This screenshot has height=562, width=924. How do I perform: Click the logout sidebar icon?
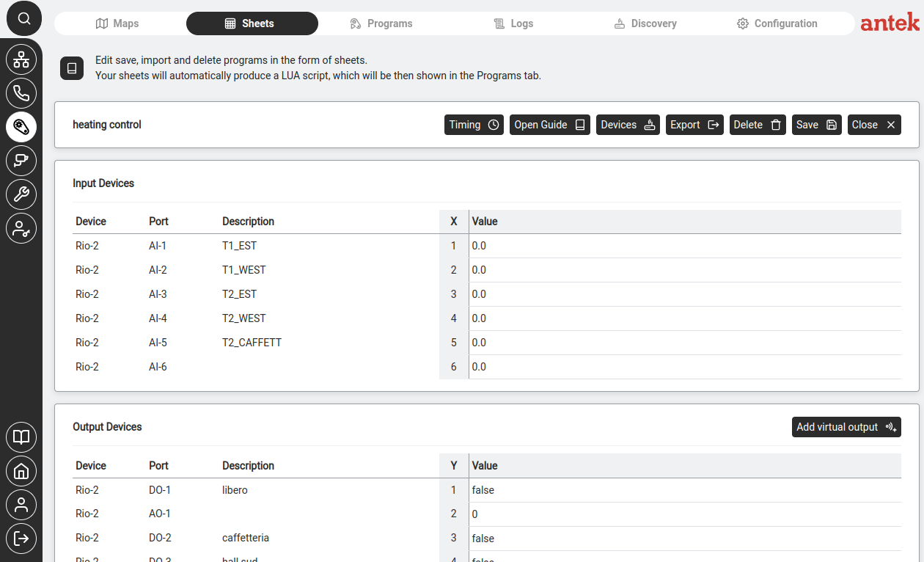[21, 539]
